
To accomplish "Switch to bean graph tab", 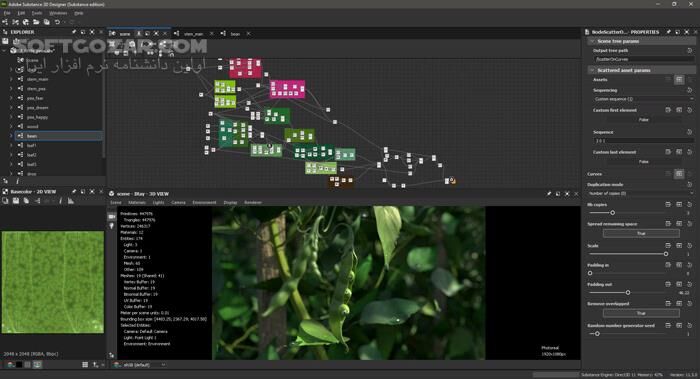I will click(x=235, y=34).
